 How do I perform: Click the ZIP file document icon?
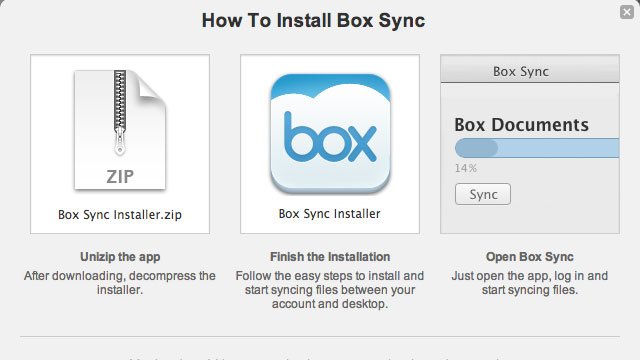click(120, 130)
